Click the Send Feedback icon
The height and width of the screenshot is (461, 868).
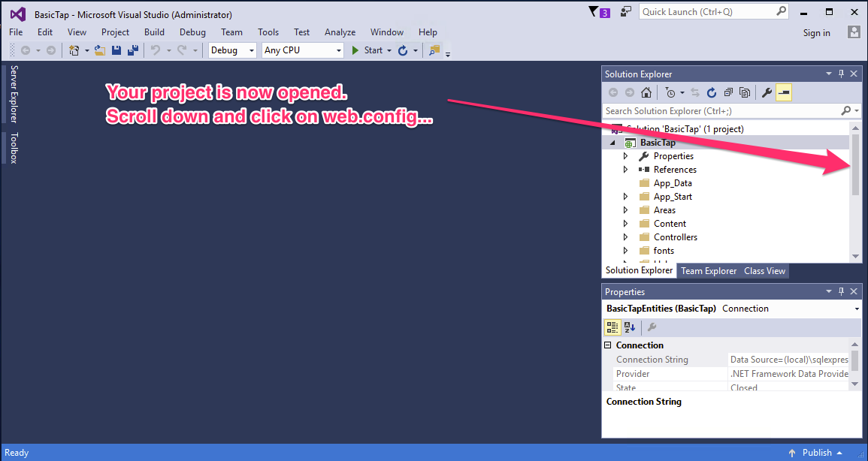coord(626,11)
